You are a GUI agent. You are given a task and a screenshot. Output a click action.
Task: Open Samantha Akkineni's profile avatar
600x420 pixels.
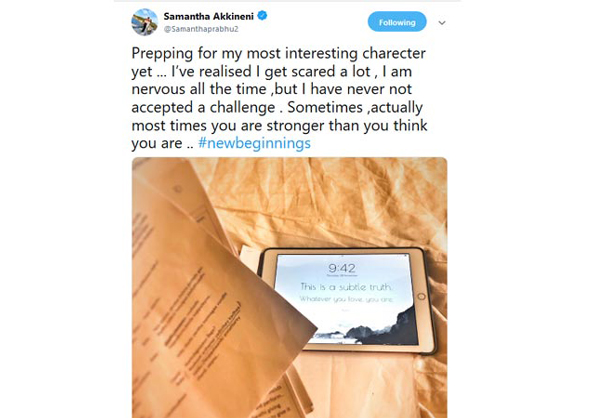(x=144, y=22)
